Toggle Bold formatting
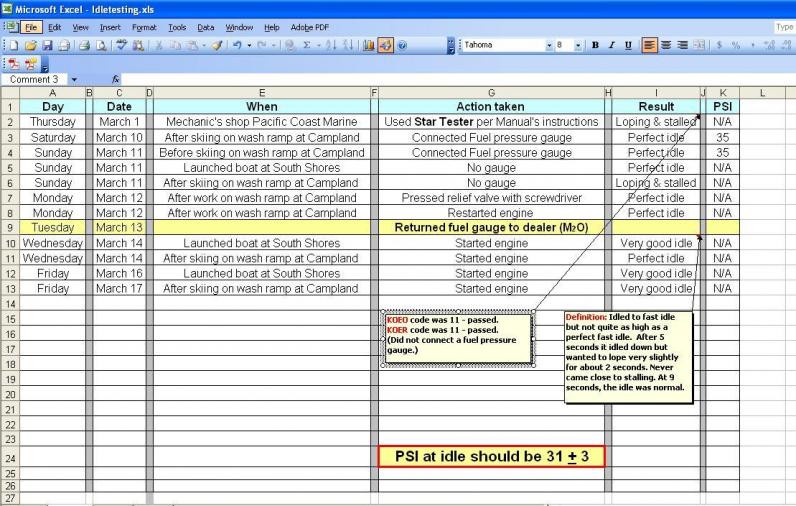 (x=596, y=45)
